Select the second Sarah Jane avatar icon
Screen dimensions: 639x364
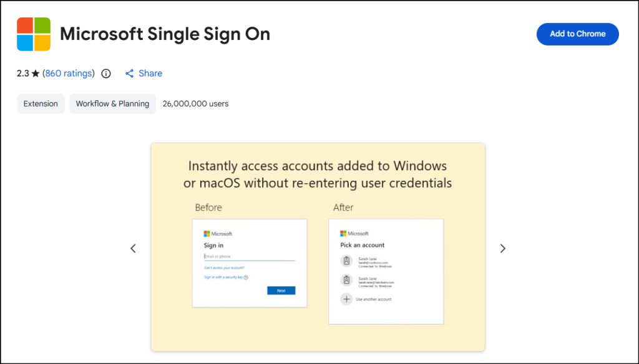(347, 280)
